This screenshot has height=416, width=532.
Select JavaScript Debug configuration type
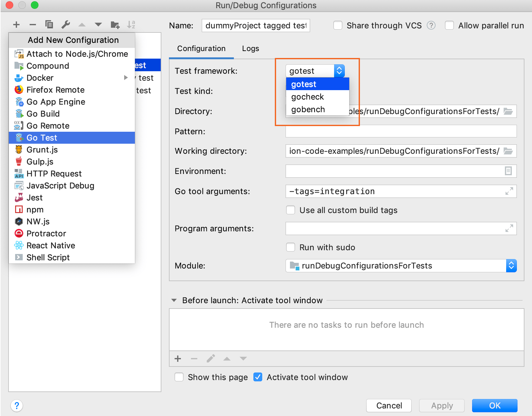tap(72, 186)
